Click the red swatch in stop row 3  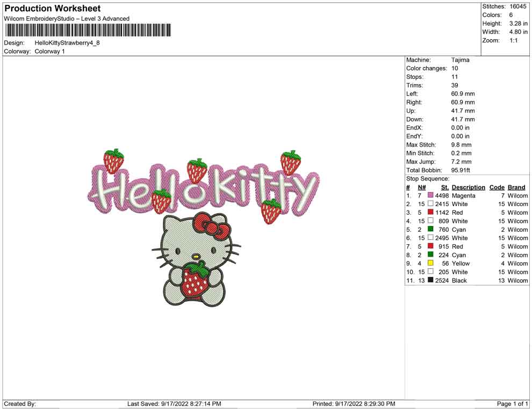(430, 212)
